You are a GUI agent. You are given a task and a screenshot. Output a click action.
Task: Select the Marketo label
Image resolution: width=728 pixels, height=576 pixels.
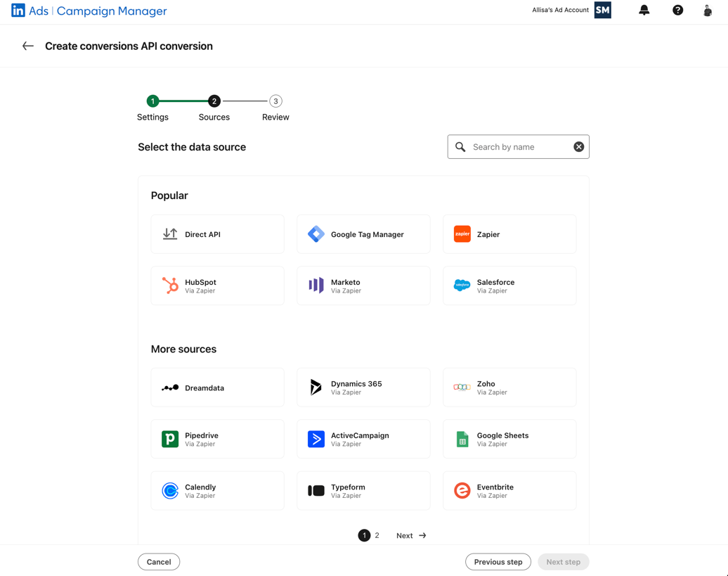(346, 282)
